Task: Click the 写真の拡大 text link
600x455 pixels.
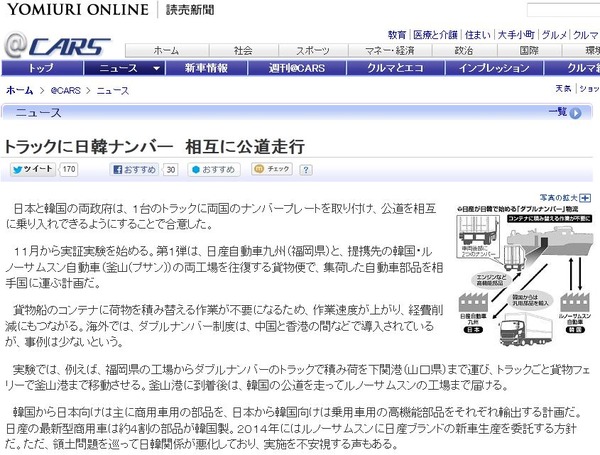Action: tap(559, 197)
